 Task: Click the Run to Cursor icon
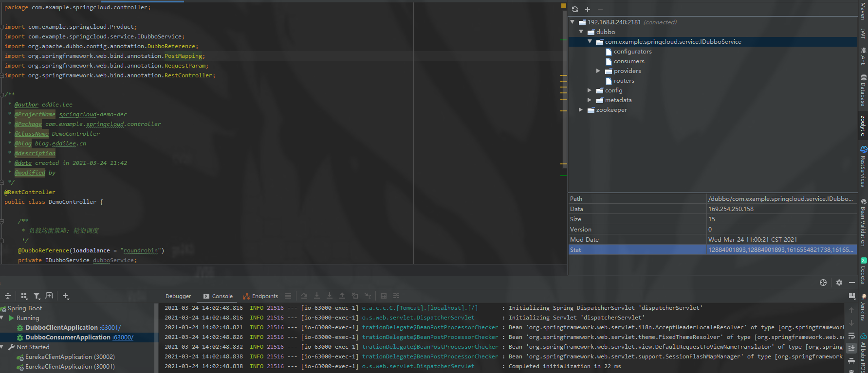pos(368,296)
